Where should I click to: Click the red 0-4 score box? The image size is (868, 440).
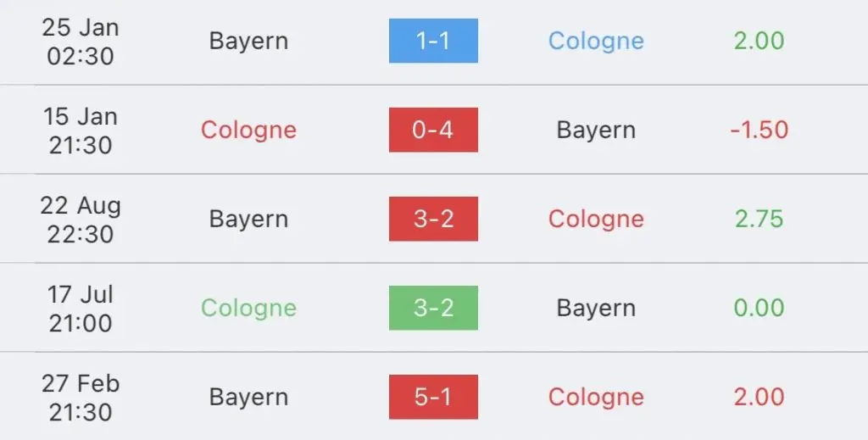433,130
